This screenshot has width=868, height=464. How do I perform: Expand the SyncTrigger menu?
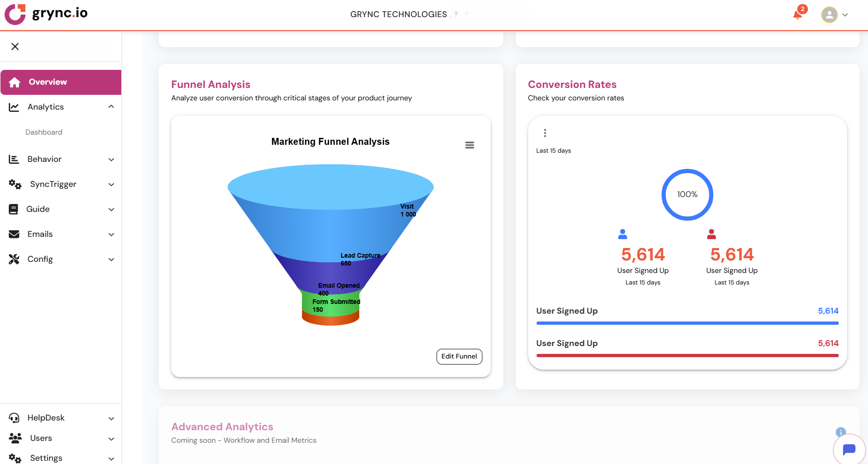[111, 185]
